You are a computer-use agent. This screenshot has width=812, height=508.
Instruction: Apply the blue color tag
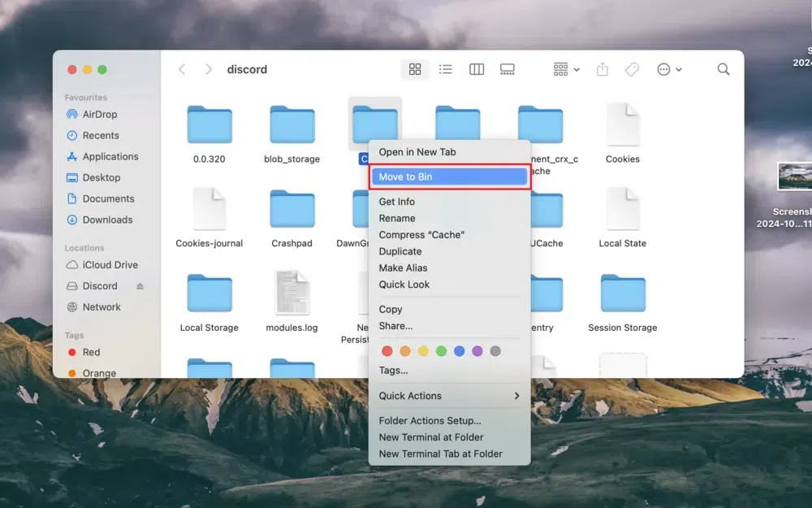click(460, 351)
